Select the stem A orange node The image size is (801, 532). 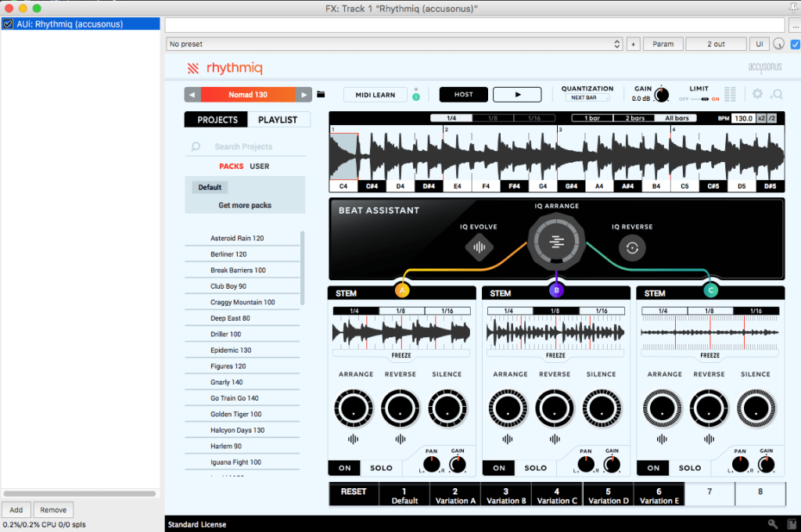(402, 290)
